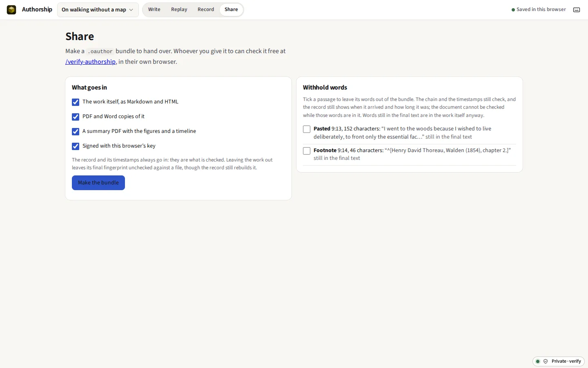Open the keyboard shortcuts icon in header

tap(577, 10)
